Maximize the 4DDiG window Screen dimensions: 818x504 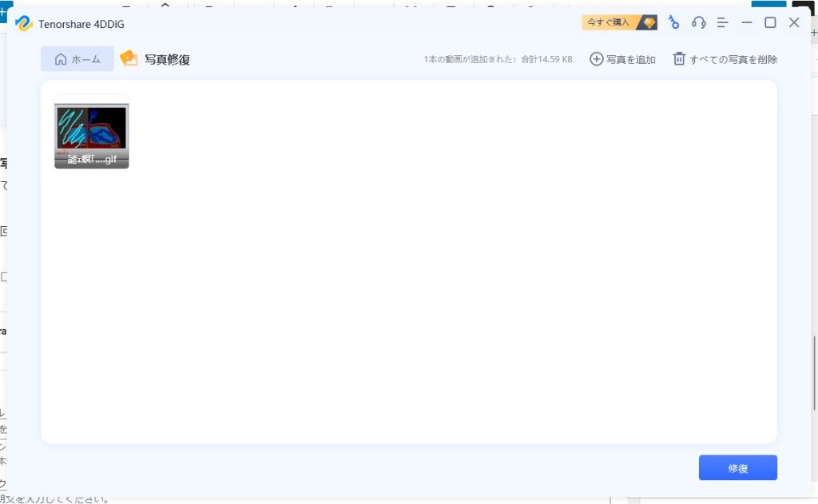tap(770, 22)
